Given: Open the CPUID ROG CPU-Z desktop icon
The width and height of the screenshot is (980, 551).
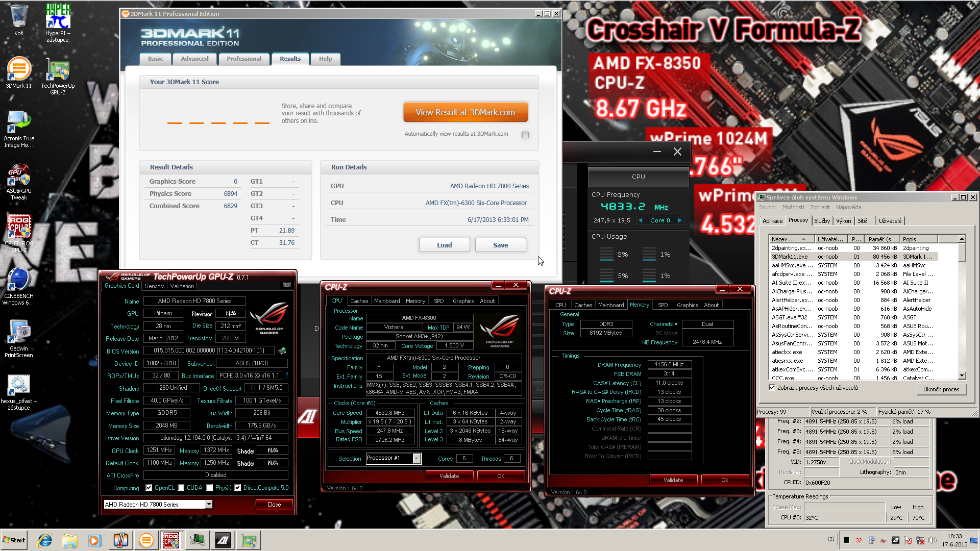Looking at the screenshot, I should pyautogui.click(x=19, y=233).
